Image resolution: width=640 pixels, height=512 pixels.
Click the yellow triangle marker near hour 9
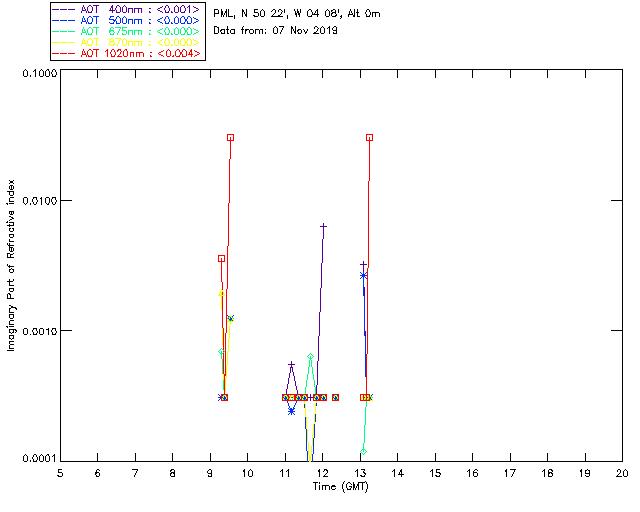(222, 294)
